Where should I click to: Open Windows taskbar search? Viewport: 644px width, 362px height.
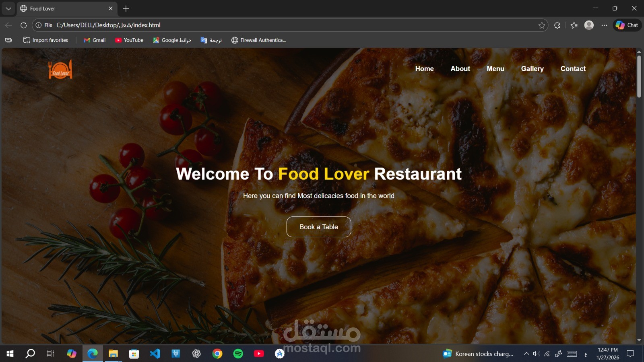[30, 354]
